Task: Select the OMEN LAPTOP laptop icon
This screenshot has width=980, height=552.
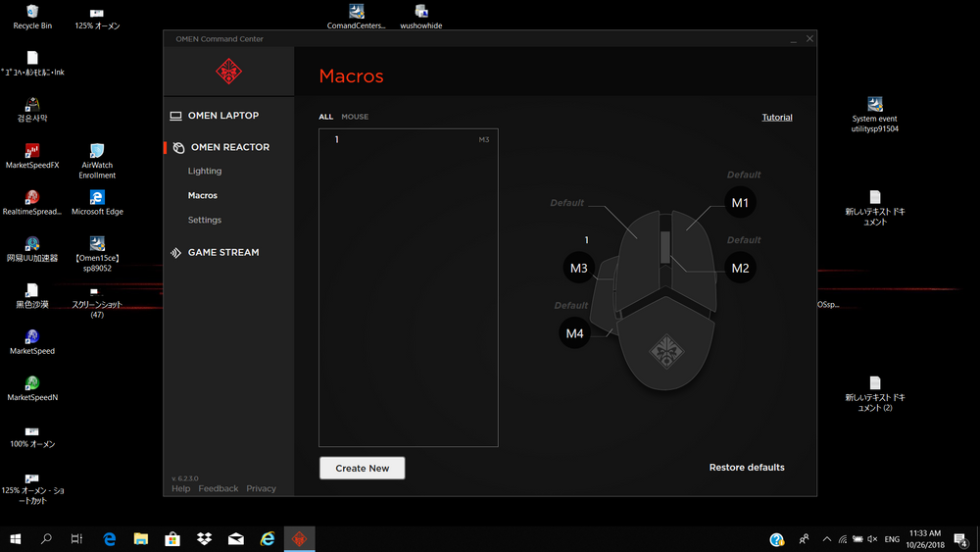Action: point(175,116)
